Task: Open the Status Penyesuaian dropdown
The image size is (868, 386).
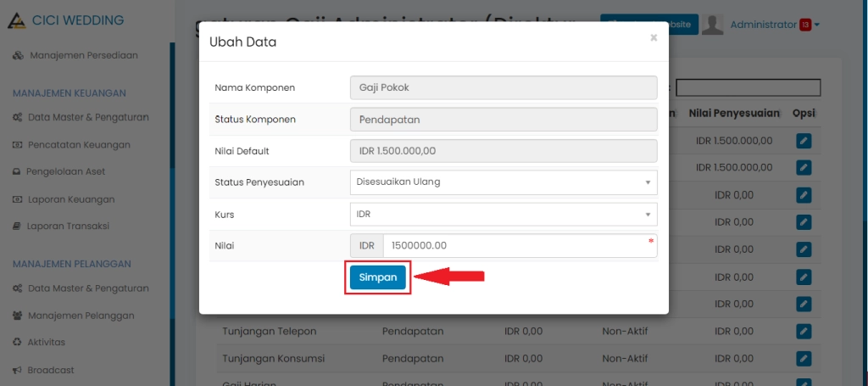Action: coord(504,182)
